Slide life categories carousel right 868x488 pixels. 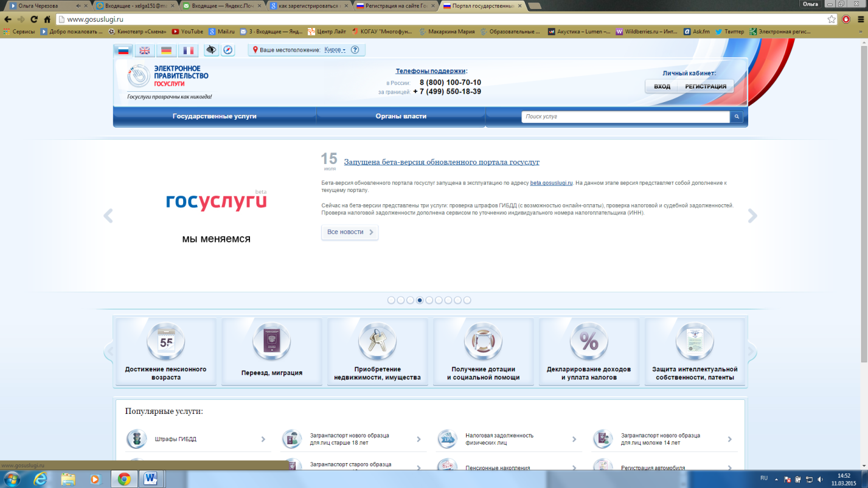pos(752,351)
